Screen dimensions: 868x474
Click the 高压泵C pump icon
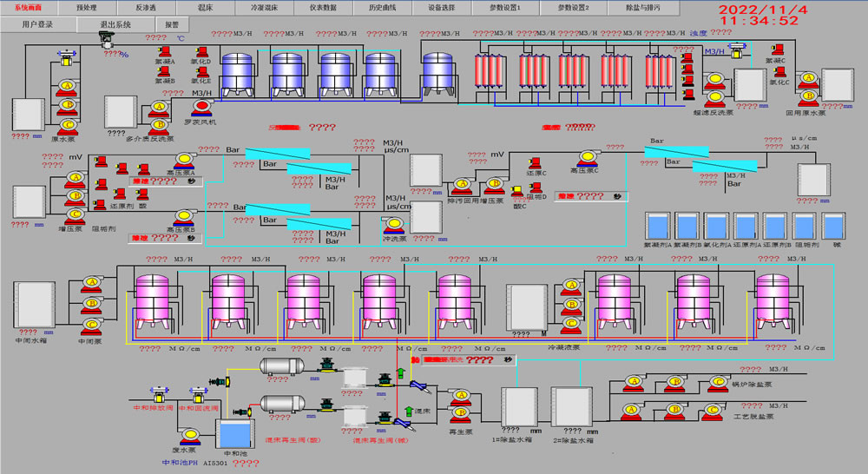coord(587,157)
